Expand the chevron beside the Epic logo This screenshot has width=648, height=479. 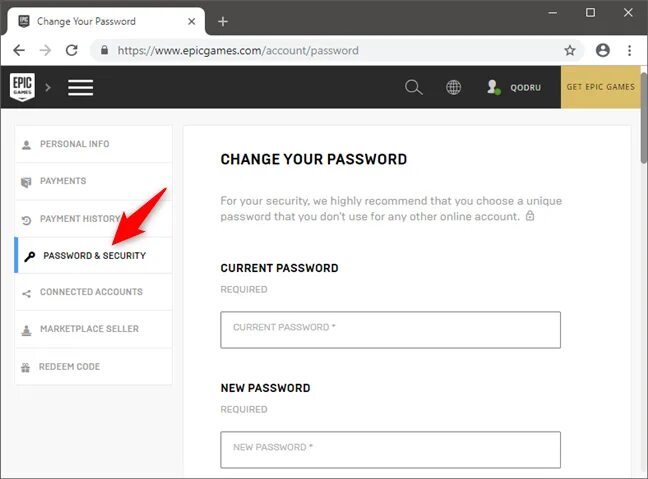pyautogui.click(x=48, y=87)
